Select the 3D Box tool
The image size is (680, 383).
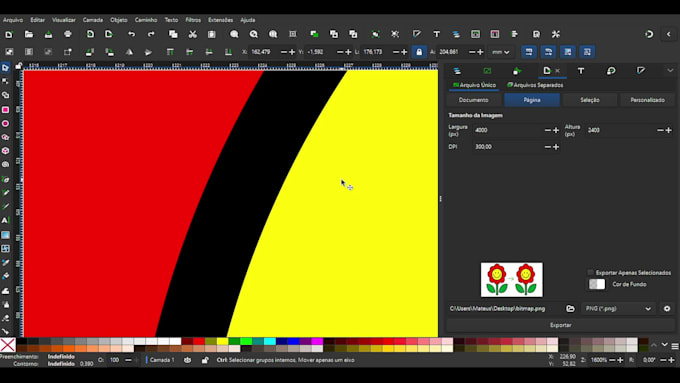[x=5, y=151]
